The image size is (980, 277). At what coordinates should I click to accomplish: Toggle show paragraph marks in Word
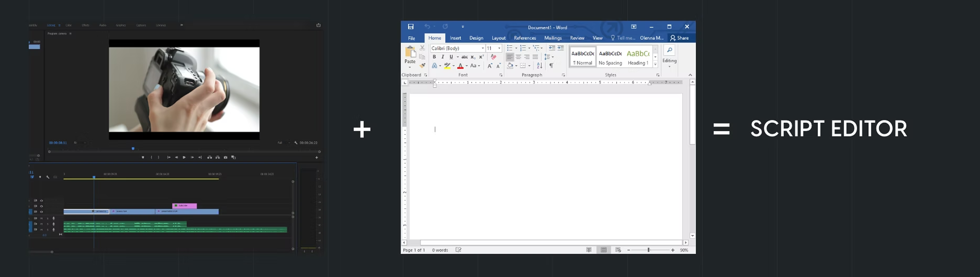click(x=551, y=66)
